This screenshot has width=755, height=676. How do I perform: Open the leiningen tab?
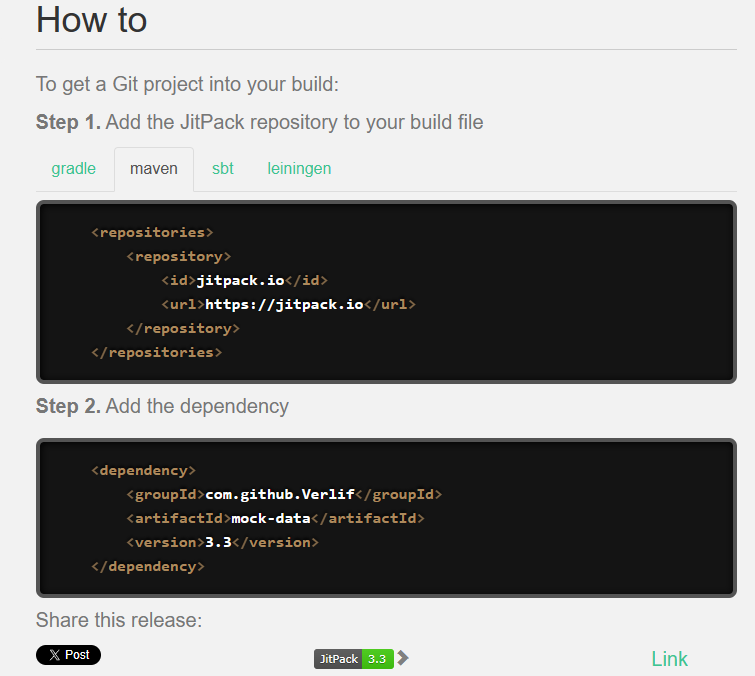pyautogui.click(x=299, y=168)
